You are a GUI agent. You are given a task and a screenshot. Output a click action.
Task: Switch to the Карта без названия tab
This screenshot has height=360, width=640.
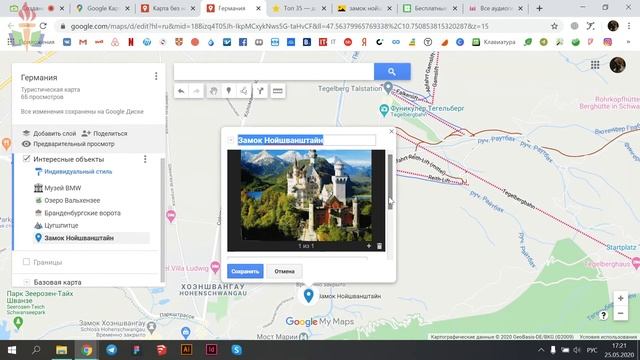(168, 8)
